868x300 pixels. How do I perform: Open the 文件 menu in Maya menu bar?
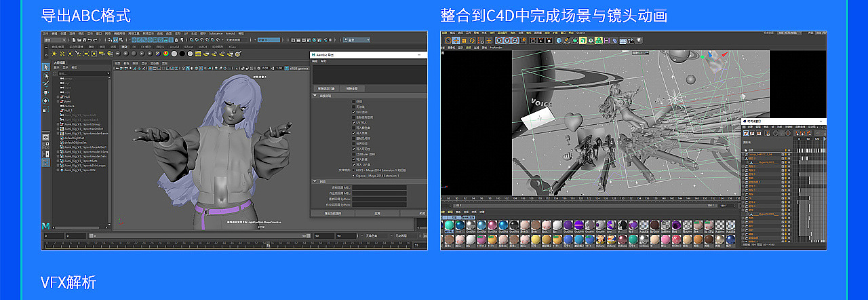pyautogui.click(x=45, y=33)
